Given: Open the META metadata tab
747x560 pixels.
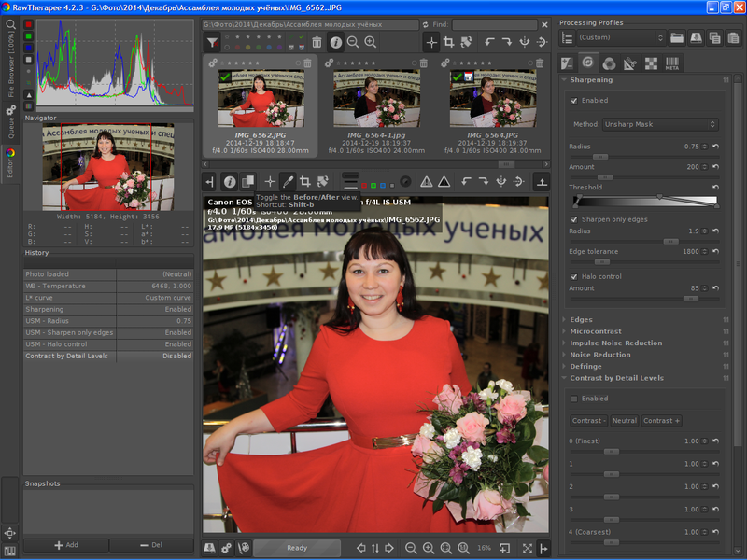Looking at the screenshot, I should tap(671, 63).
